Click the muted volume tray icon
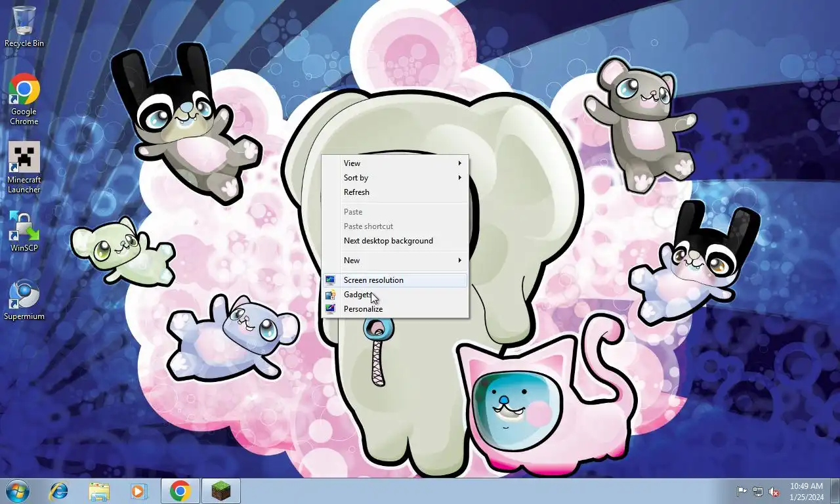This screenshot has width=840, height=504. [774, 492]
